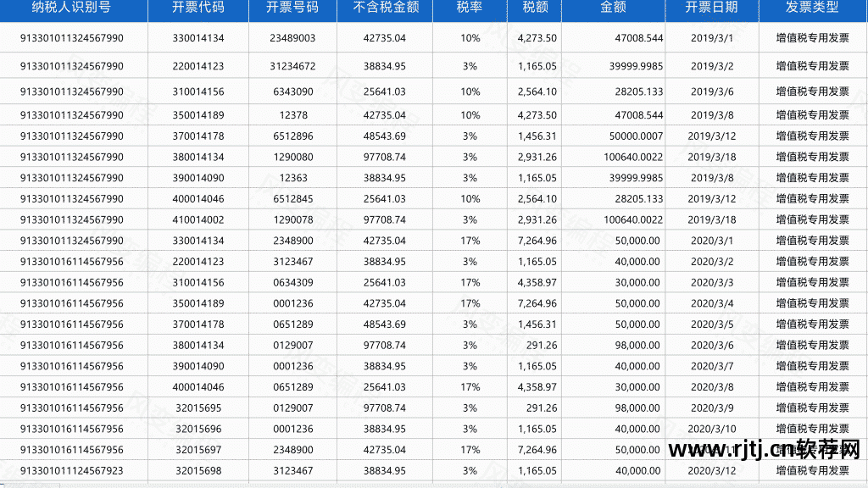Click date cell 2020/3/9
Screen dimensions: 868x488
coord(712,408)
